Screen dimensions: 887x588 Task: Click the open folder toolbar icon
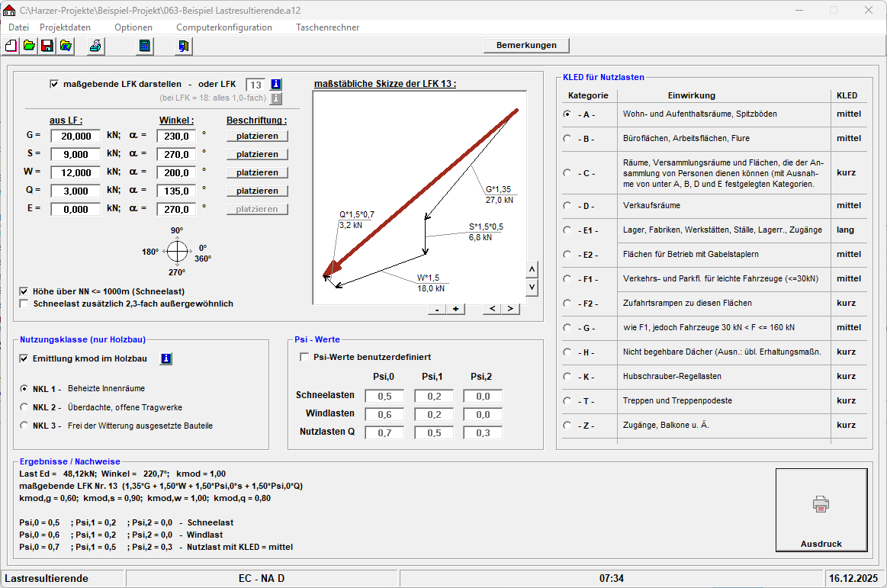pos(29,46)
